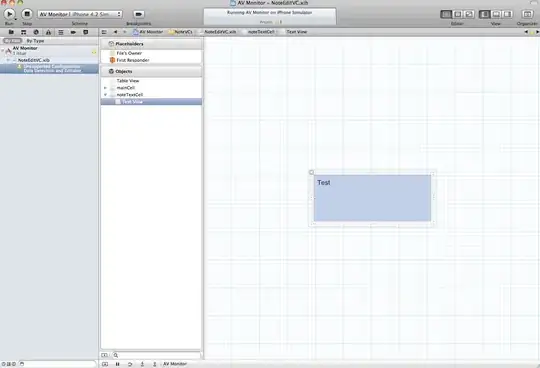Click the Run button in the toolbar
The width and height of the screenshot is (540, 368).
pyautogui.click(x=9, y=14)
